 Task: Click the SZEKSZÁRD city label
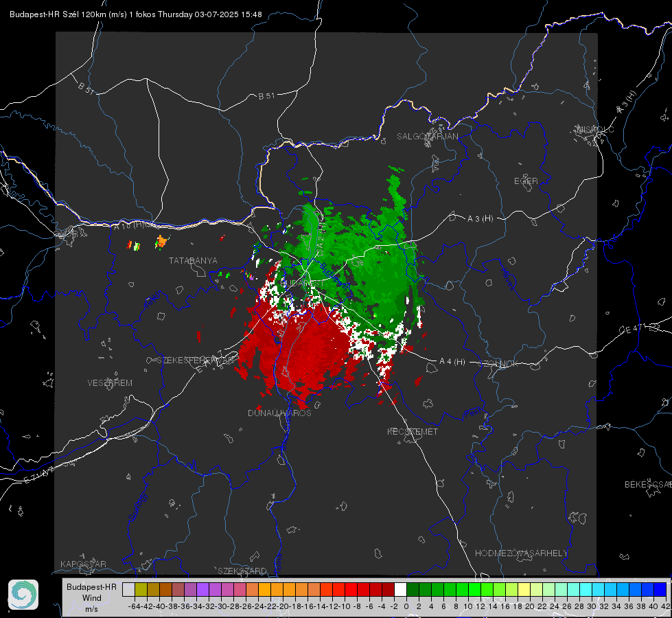(242, 571)
